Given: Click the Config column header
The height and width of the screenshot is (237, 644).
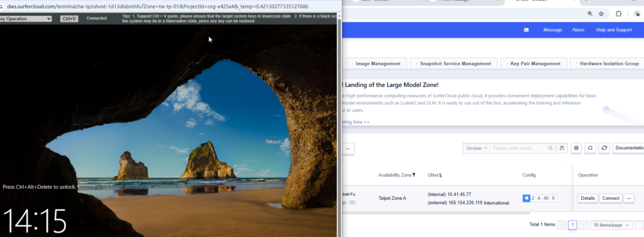Looking at the screenshot, I should (x=529, y=175).
